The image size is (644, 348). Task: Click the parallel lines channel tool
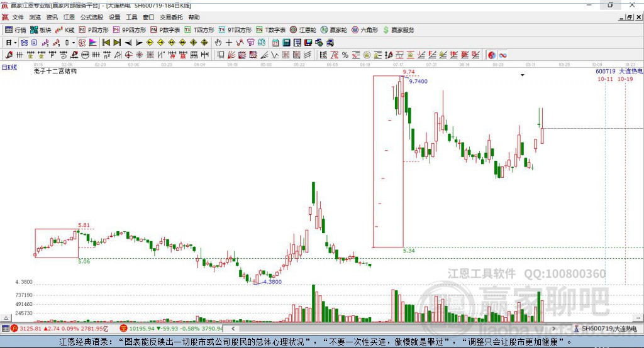308,55
